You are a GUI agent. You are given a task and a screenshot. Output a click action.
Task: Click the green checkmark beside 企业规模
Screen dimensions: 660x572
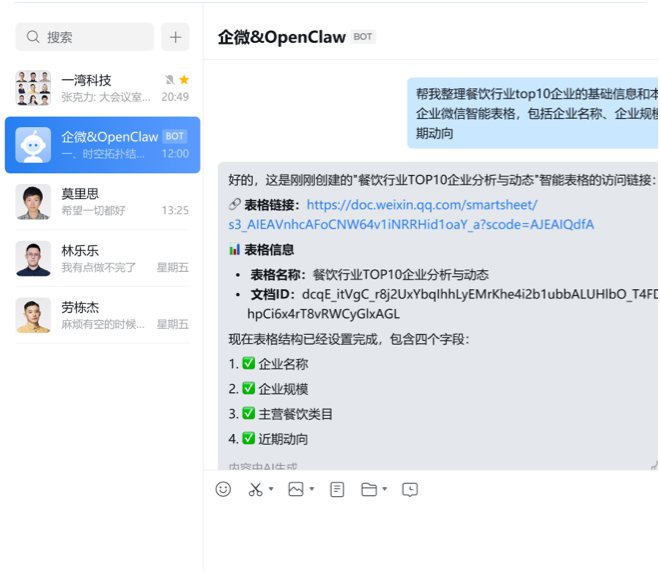coord(249,388)
